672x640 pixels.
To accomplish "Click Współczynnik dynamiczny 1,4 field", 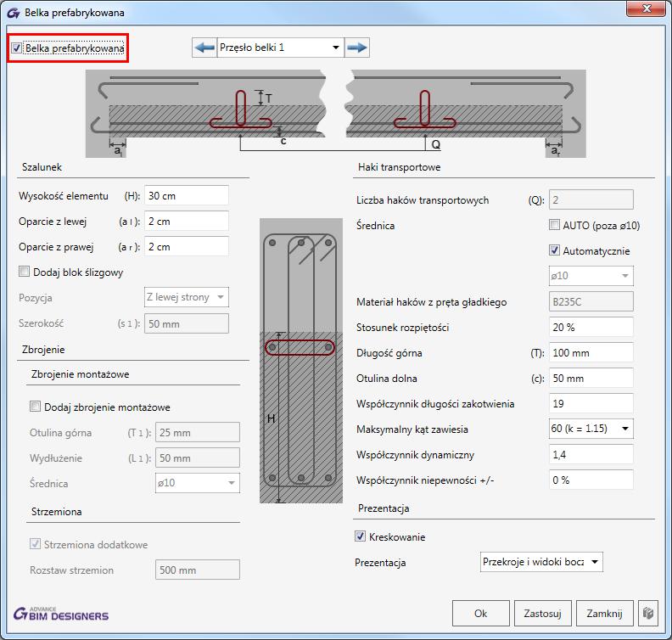I will pyautogui.click(x=591, y=454).
